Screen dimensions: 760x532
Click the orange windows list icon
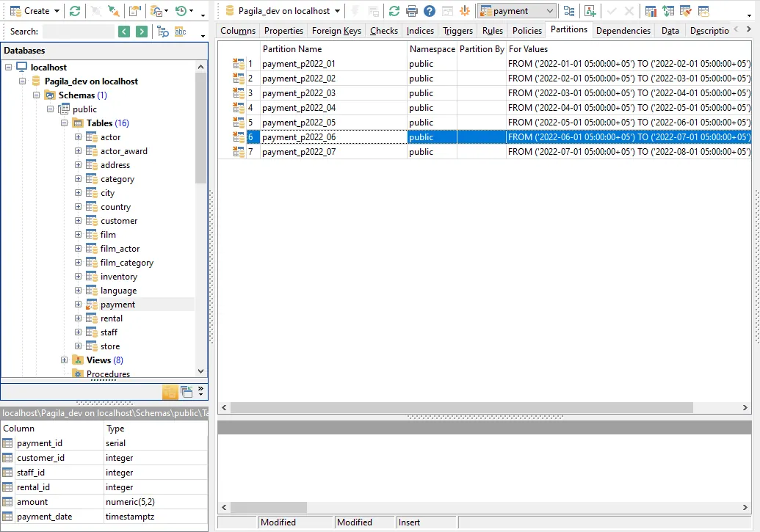click(170, 392)
